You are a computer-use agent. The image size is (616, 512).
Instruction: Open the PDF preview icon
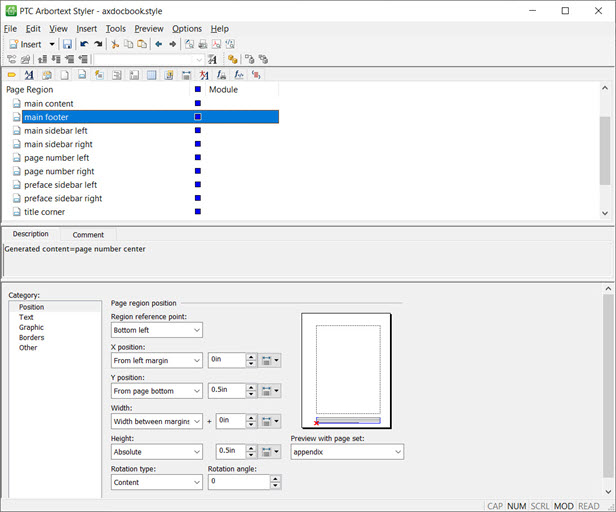tap(216, 44)
